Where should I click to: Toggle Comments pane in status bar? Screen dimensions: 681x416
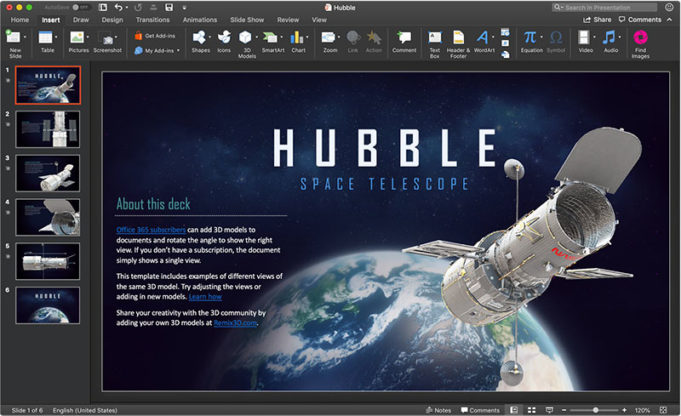[x=480, y=410]
